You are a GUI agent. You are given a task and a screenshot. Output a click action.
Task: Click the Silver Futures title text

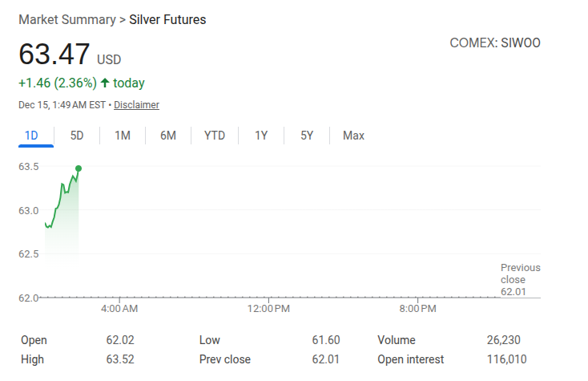(x=167, y=19)
